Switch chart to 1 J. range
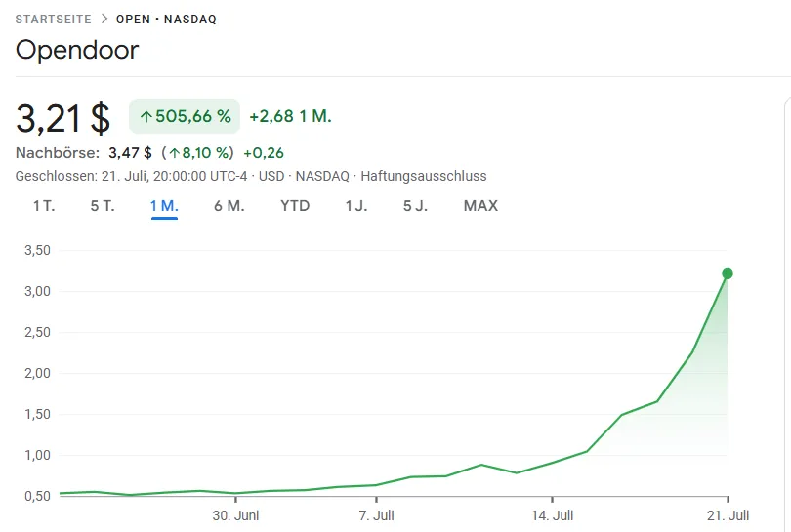This screenshot has height=532, width=791. 356,206
